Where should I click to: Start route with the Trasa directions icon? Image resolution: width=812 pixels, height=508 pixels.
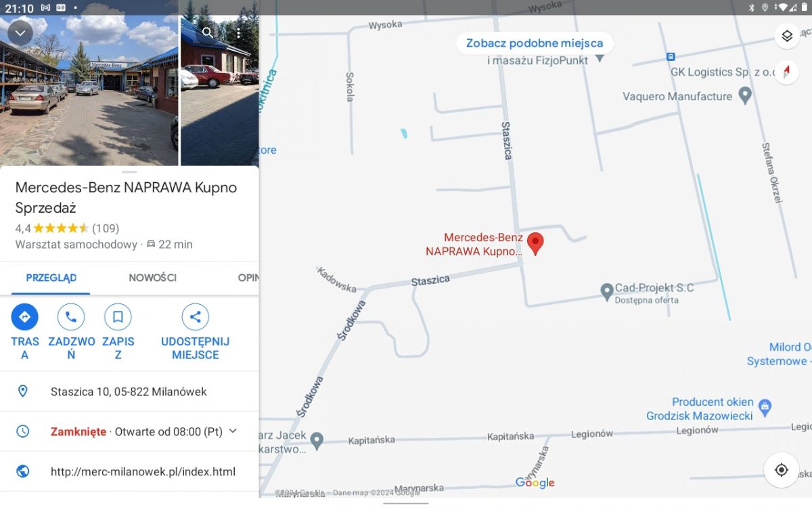click(x=25, y=316)
